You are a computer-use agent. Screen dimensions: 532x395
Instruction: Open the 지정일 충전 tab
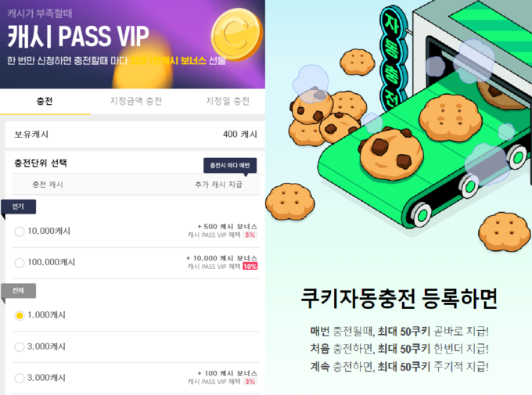(228, 101)
